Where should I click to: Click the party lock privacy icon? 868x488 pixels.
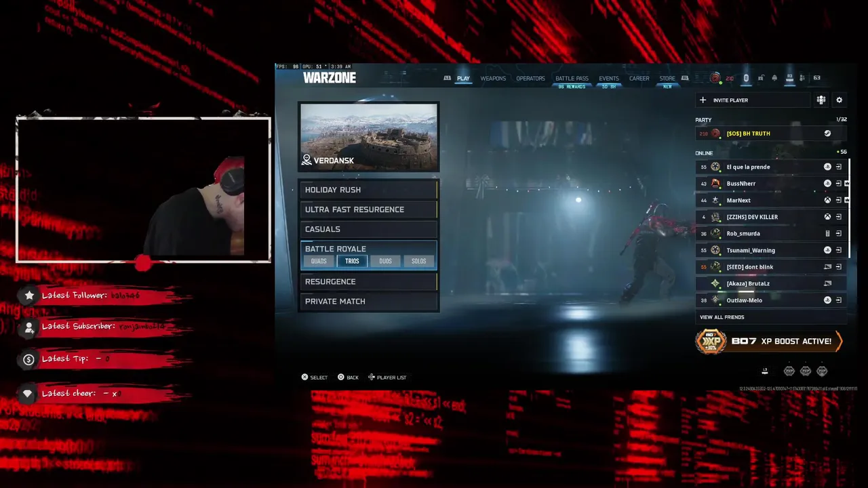pyautogui.click(x=761, y=78)
